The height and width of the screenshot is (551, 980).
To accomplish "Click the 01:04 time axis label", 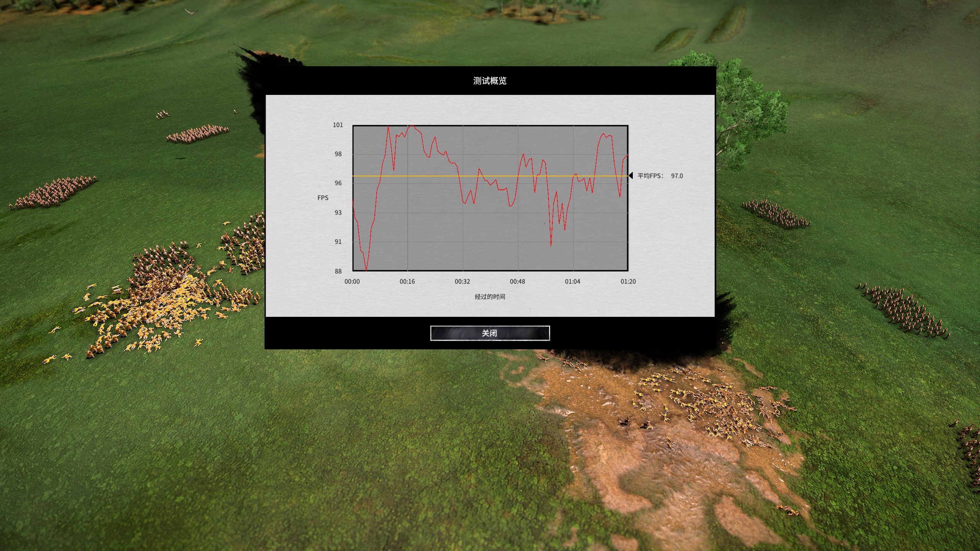I will [572, 282].
